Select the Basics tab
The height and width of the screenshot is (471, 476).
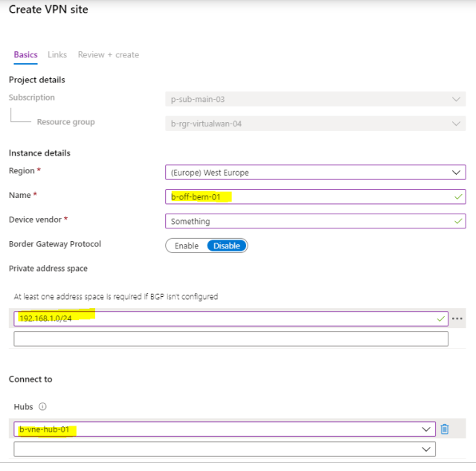click(x=25, y=55)
